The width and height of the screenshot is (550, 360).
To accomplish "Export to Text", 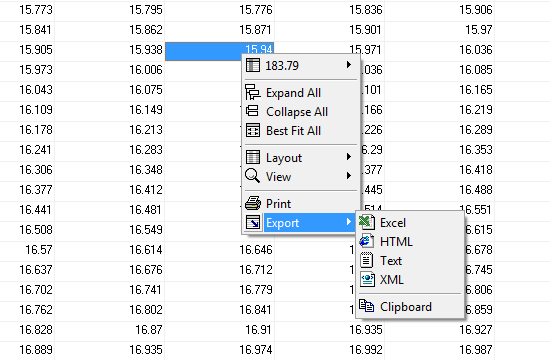I will point(410,261).
